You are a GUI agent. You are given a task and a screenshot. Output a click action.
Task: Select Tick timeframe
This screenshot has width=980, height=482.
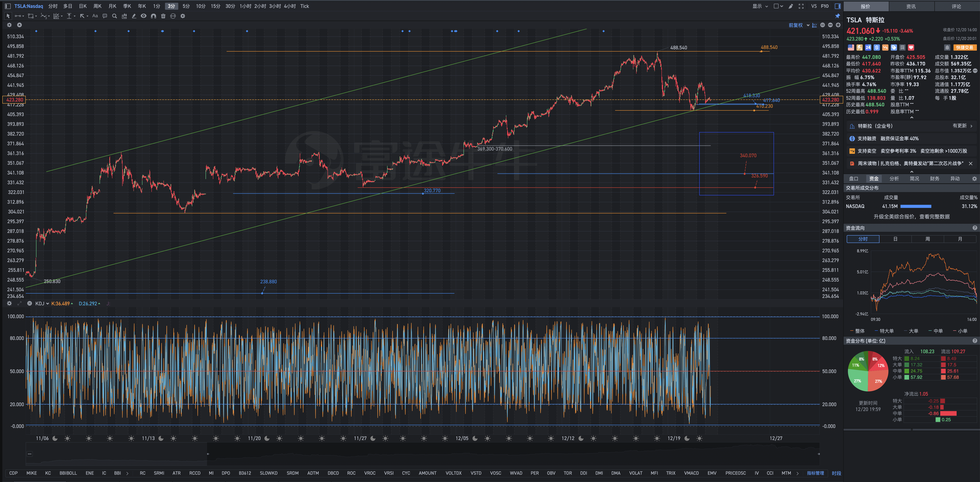[x=304, y=6]
